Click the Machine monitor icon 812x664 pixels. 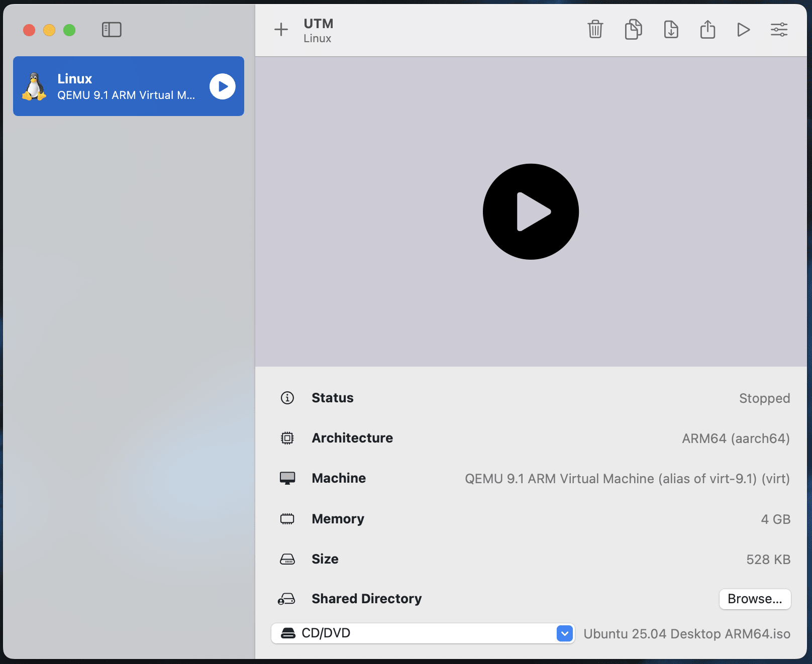[287, 478]
